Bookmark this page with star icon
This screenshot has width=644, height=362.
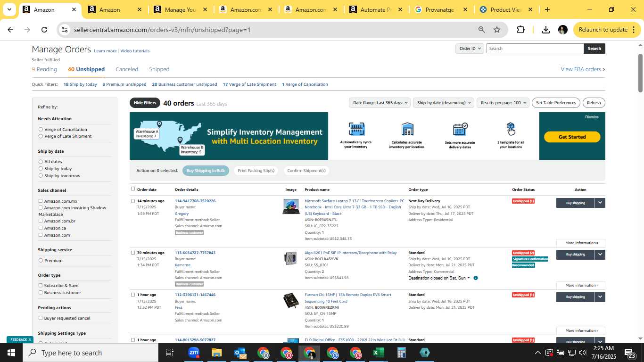(x=497, y=30)
